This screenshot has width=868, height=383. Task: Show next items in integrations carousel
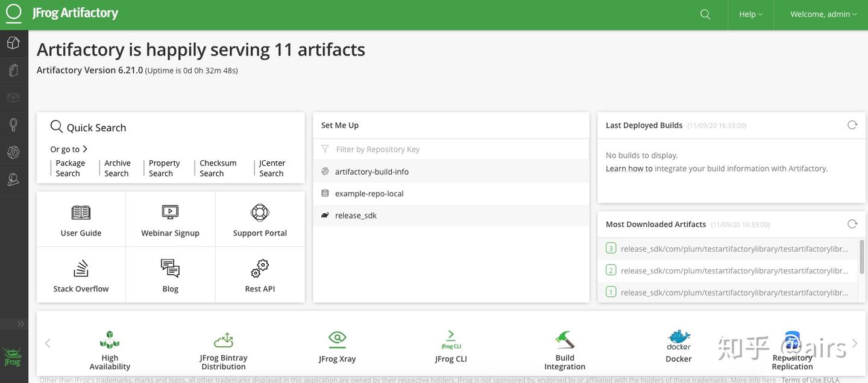point(854,343)
